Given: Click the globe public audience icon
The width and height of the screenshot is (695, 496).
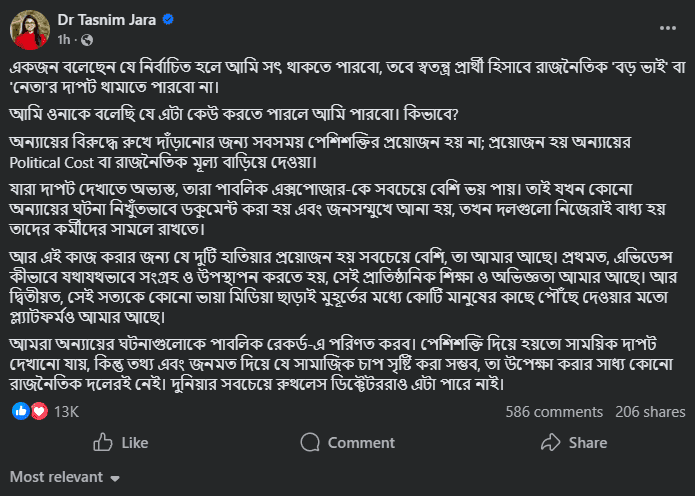Looking at the screenshot, I should point(86,39).
